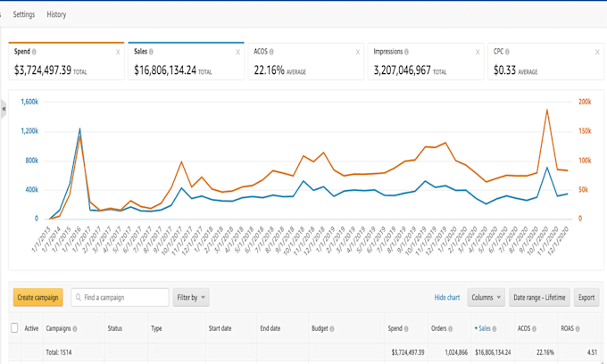Show info for CPC card
Image resolution: width=607 pixels, height=364 pixels.
pos(507,52)
